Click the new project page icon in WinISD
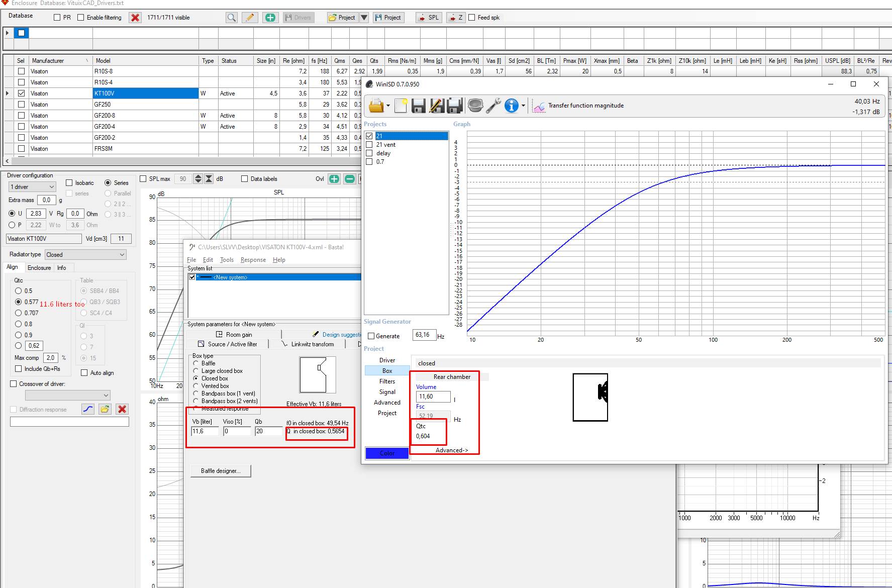Image resolution: width=892 pixels, height=588 pixels. click(401, 106)
